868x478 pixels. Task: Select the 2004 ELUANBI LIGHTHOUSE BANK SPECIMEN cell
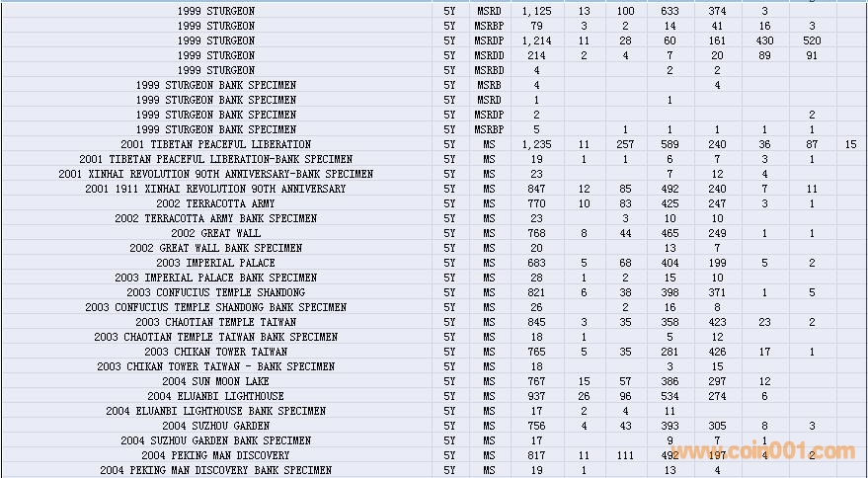tap(215, 411)
